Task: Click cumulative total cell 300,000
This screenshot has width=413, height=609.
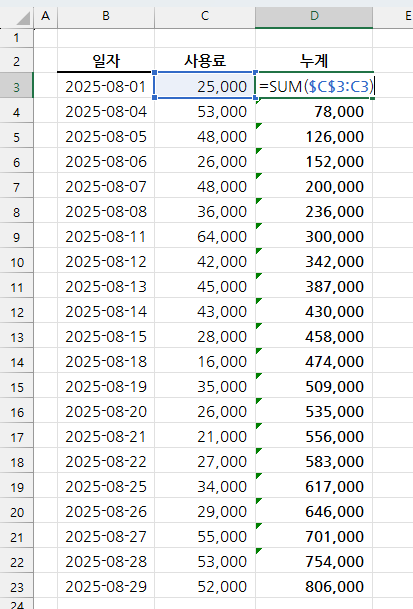Action: click(314, 236)
